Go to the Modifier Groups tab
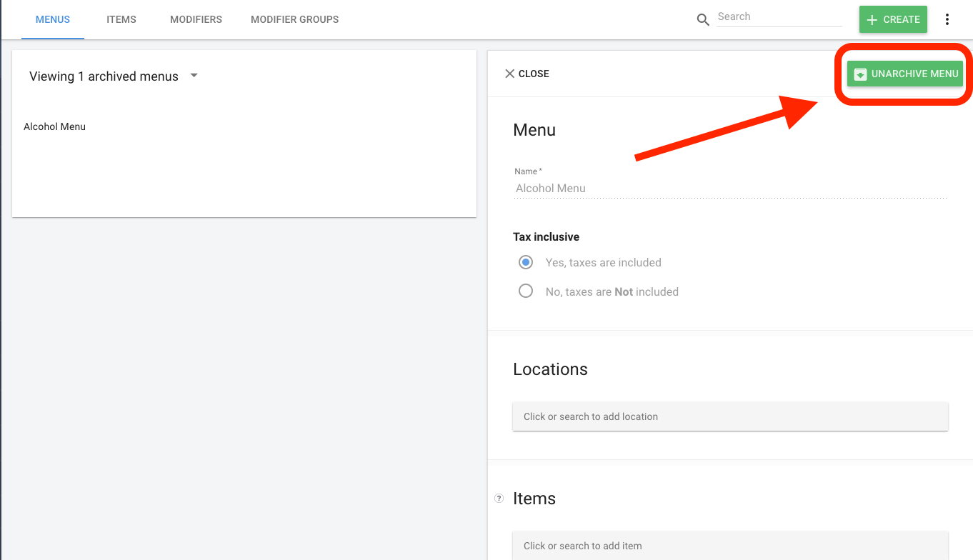Image resolution: width=973 pixels, height=560 pixels. point(294,19)
